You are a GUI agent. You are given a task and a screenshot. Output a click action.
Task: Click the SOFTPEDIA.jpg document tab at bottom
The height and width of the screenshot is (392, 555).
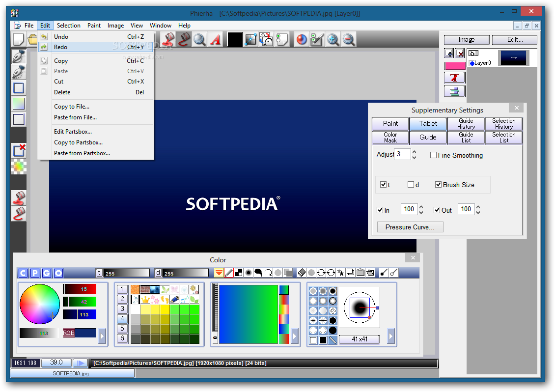tap(72, 373)
